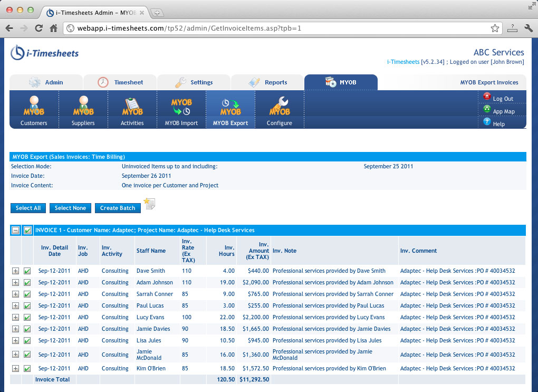Collapse INVOICE 1 with the minus box
Viewport: 538px width, 392px height.
15,231
